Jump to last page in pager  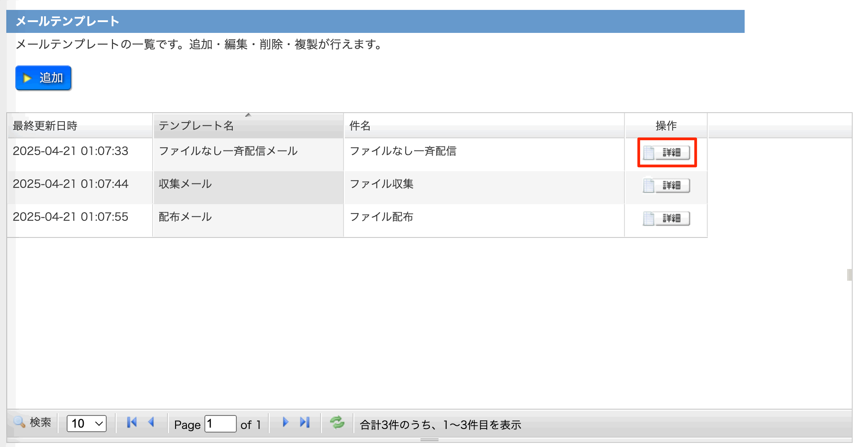305,422
